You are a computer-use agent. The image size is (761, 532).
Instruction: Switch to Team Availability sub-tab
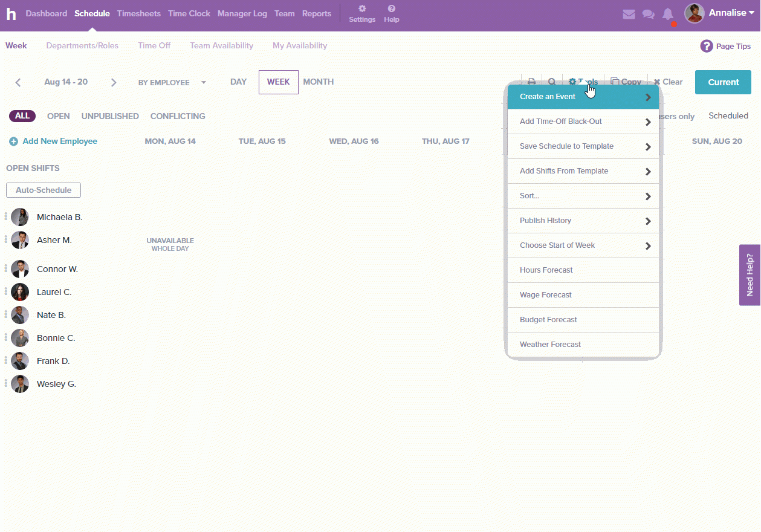point(222,45)
